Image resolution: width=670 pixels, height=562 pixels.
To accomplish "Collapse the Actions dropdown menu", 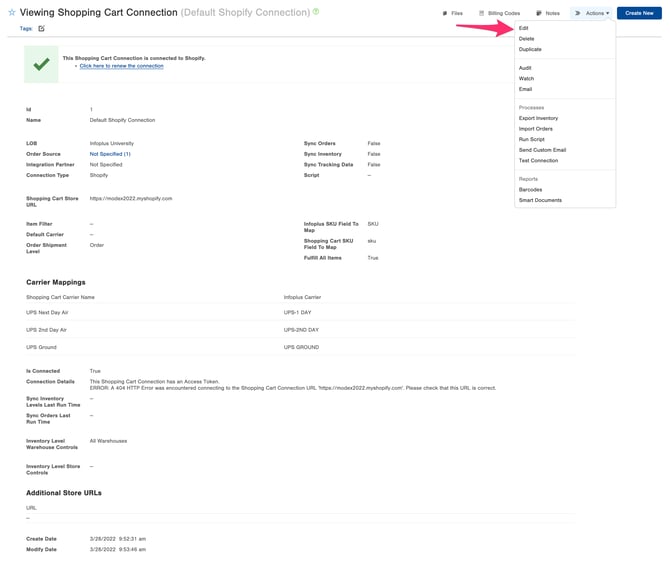I will (x=592, y=13).
